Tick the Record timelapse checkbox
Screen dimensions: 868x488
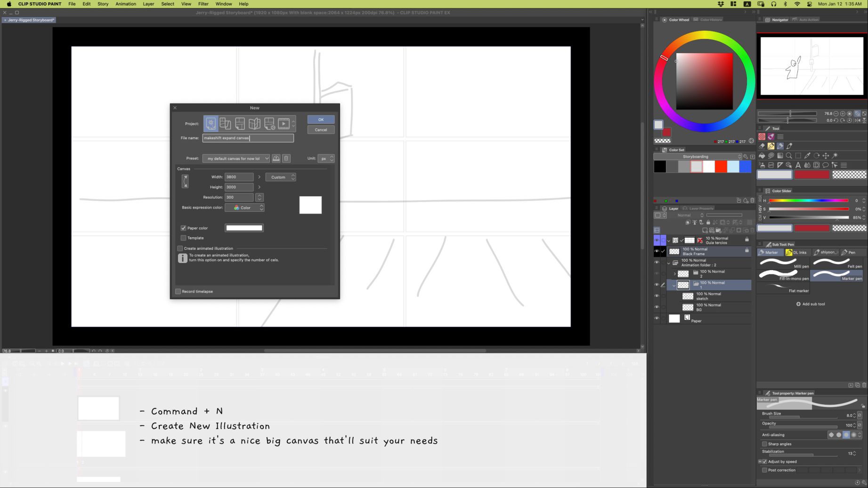(178, 292)
